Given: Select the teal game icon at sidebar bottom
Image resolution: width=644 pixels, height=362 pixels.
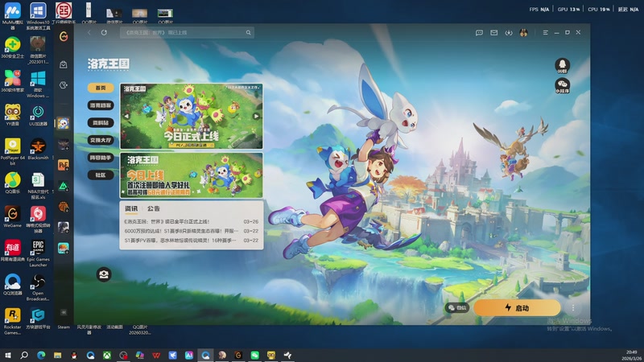Looking at the screenshot, I should 64,248.
